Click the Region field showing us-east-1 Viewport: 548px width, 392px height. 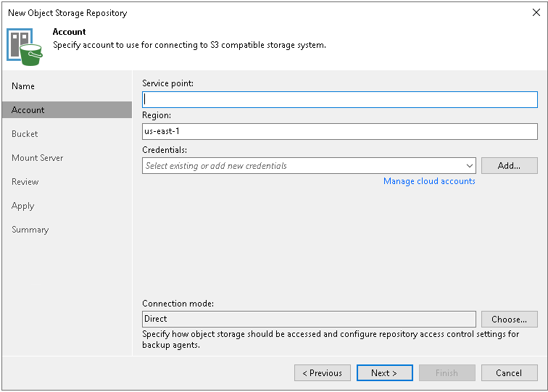[x=340, y=131]
